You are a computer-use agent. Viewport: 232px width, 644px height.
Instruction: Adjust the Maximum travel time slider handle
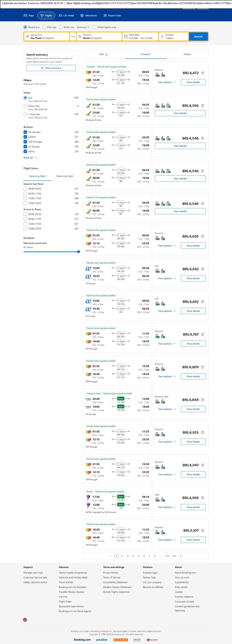point(78,252)
